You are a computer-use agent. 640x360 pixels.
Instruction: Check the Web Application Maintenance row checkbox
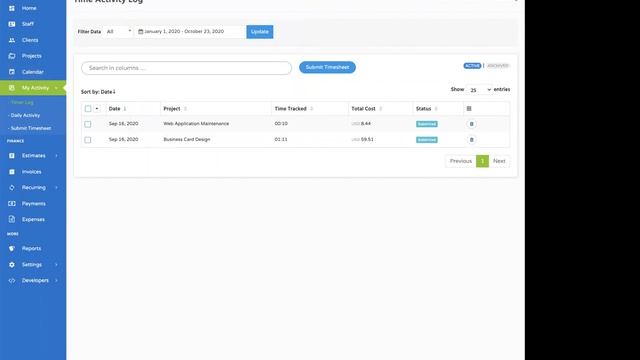click(88, 124)
